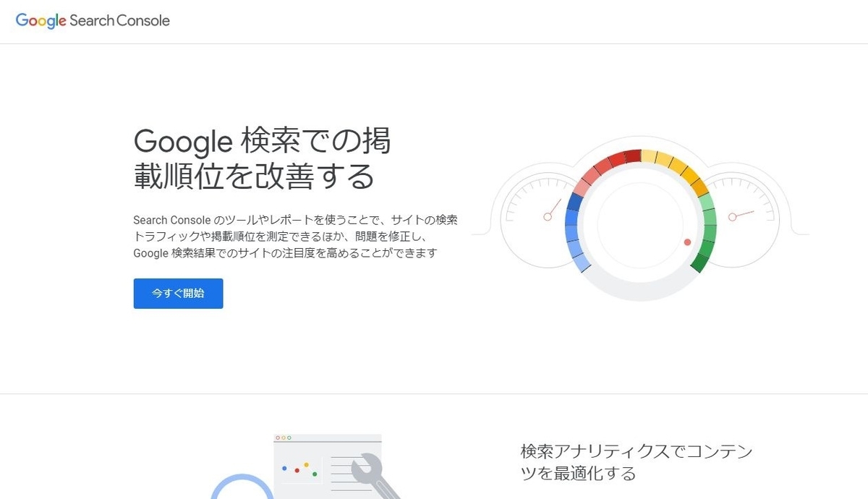The width and height of the screenshot is (868, 499).
Task: Click the needle of the right small gauge
Action: click(x=741, y=215)
